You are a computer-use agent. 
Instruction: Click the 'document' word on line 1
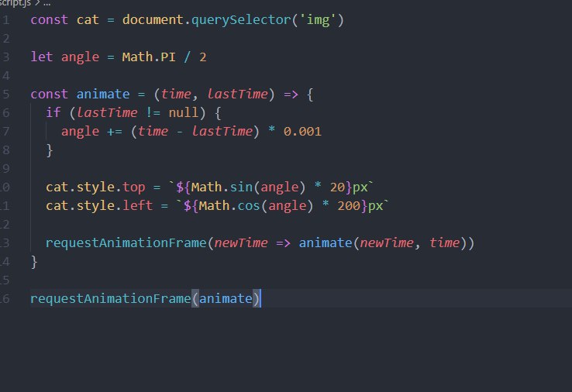point(153,19)
